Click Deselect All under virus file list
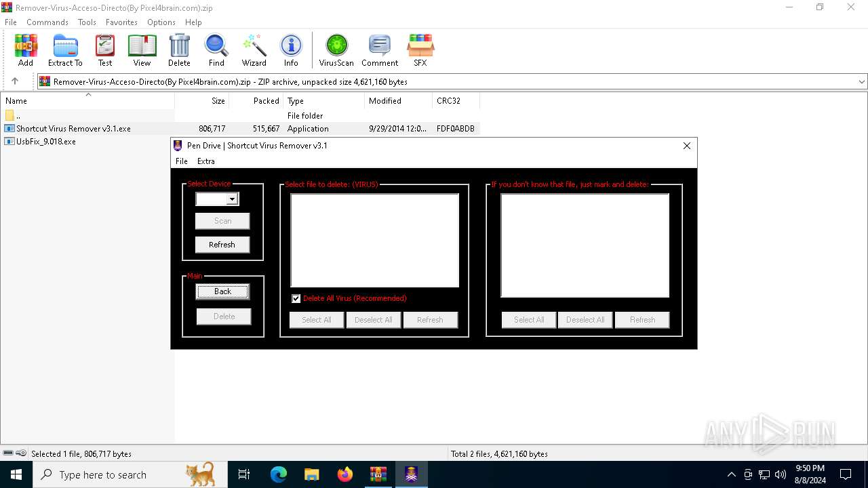868x488 pixels. [374, 320]
